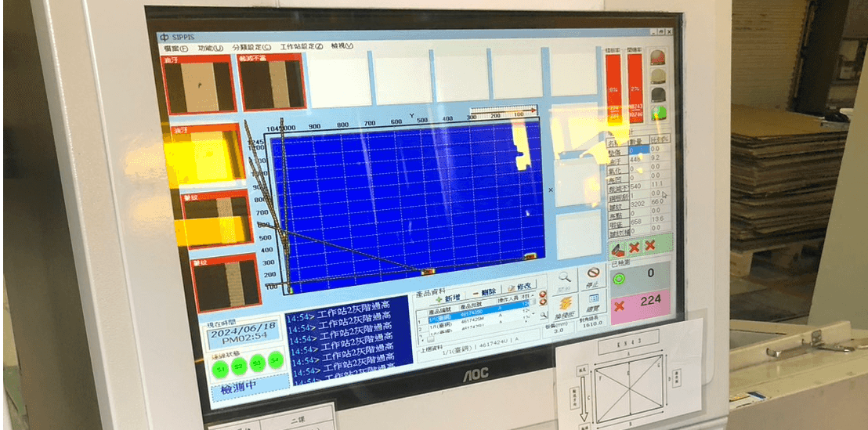Click the defect count 540 in statistics table

638,185
